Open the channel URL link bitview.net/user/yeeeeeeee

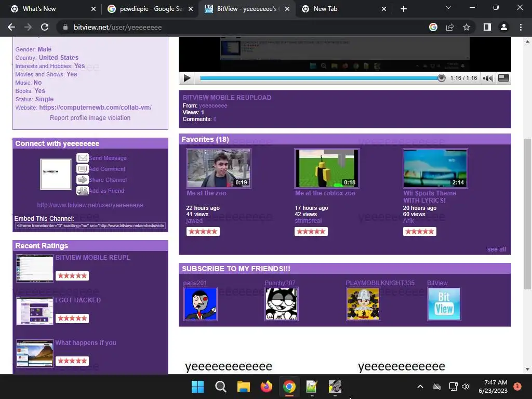click(90, 205)
